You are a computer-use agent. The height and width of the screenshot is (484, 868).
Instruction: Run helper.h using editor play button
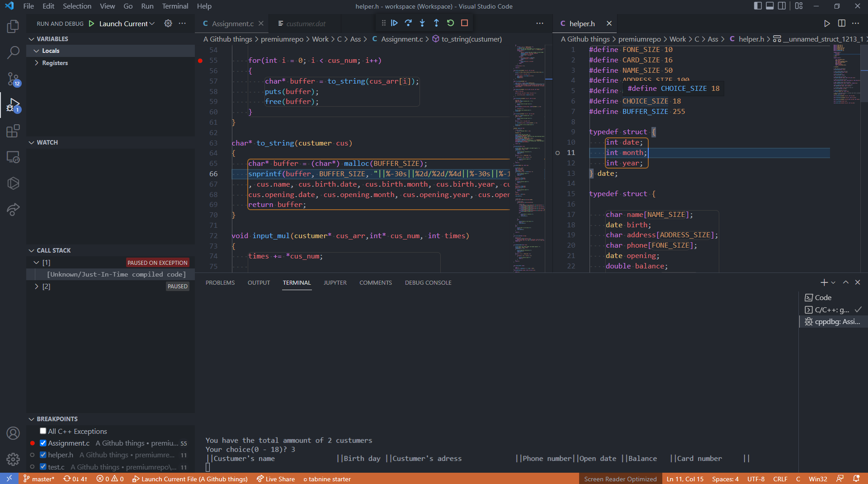pos(827,23)
